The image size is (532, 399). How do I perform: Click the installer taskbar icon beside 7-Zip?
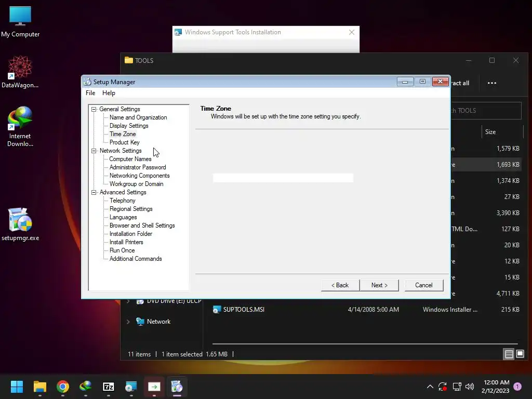(131, 387)
